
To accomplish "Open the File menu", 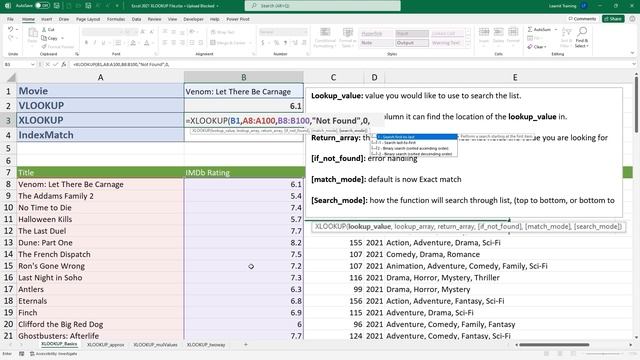I will point(10,19).
